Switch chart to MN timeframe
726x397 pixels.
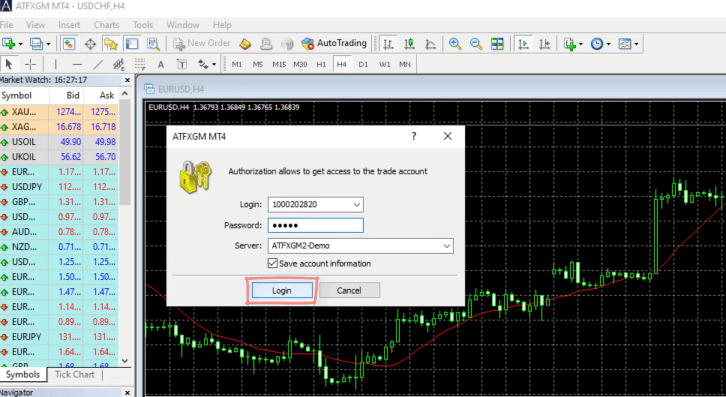point(405,64)
